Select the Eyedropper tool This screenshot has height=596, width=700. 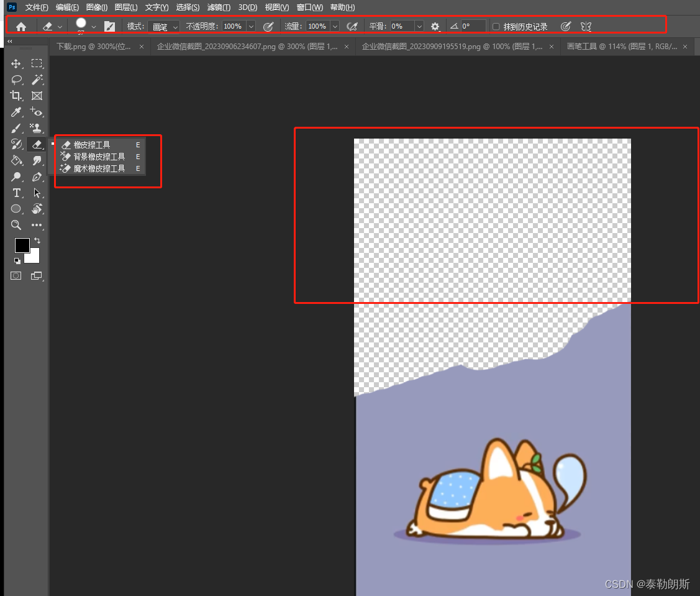(16, 112)
